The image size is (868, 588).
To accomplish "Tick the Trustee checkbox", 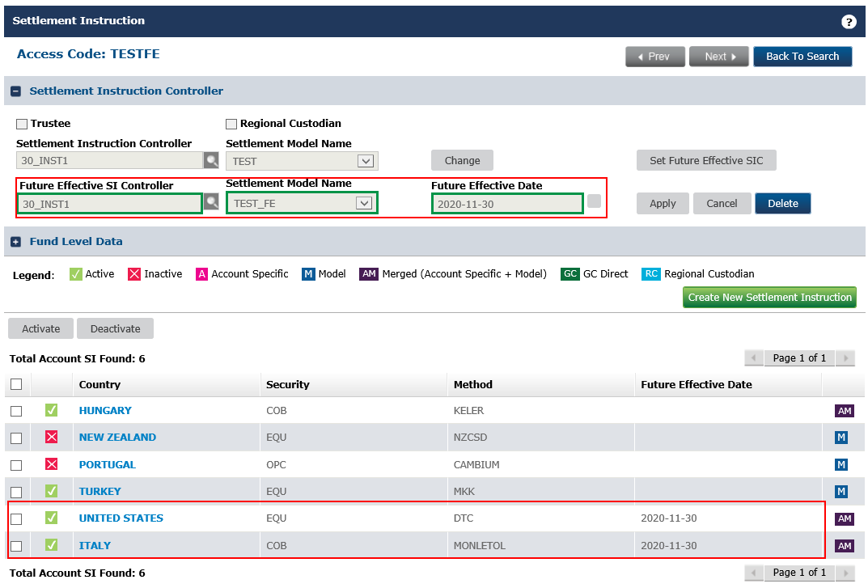I will tap(22, 124).
